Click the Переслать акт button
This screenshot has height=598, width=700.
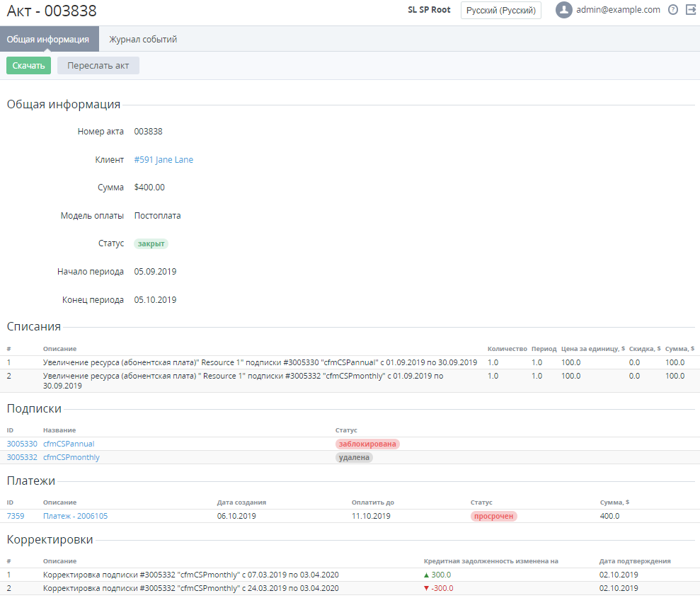[98, 66]
